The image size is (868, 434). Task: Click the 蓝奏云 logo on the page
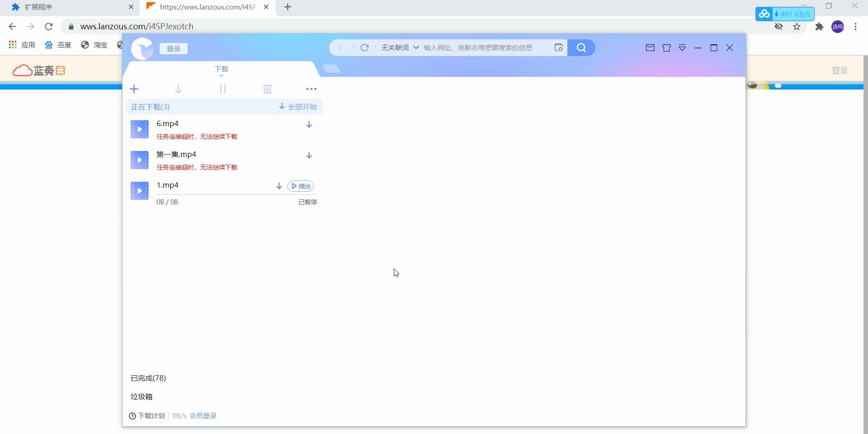39,71
